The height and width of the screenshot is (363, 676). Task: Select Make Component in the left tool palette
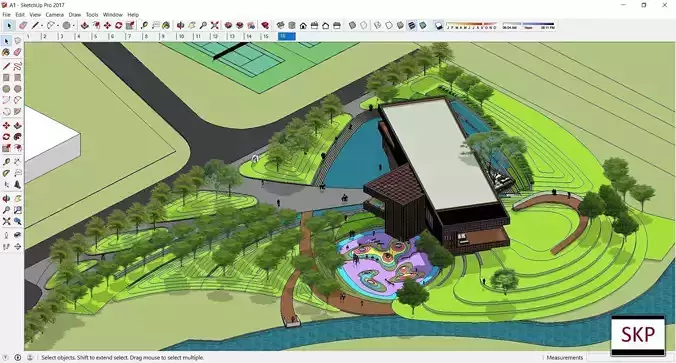pyautogui.click(x=17, y=41)
